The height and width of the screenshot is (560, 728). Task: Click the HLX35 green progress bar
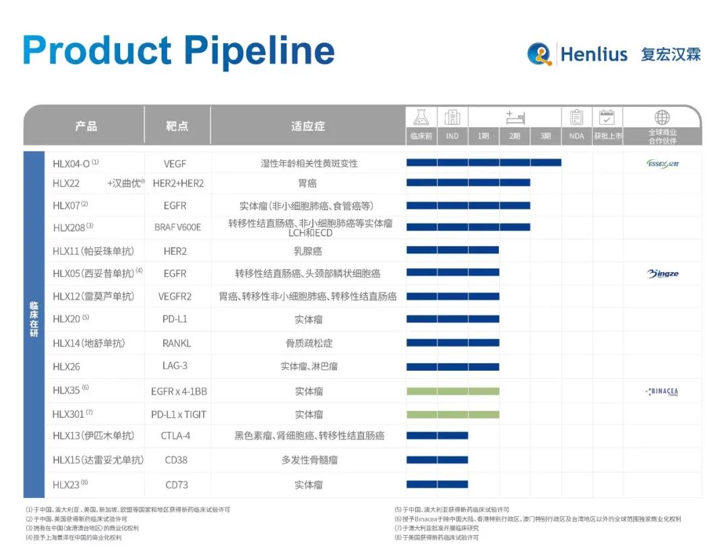point(452,390)
